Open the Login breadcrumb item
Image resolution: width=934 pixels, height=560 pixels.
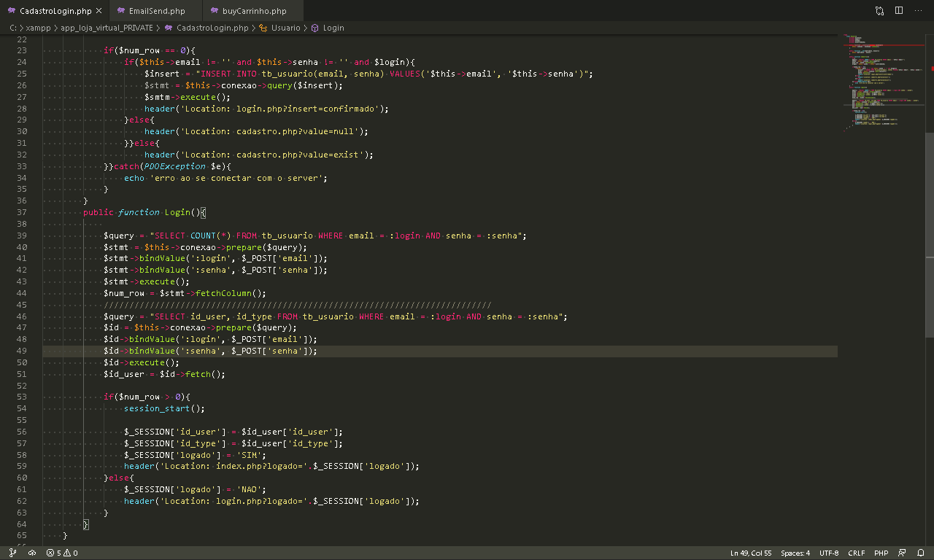click(333, 28)
